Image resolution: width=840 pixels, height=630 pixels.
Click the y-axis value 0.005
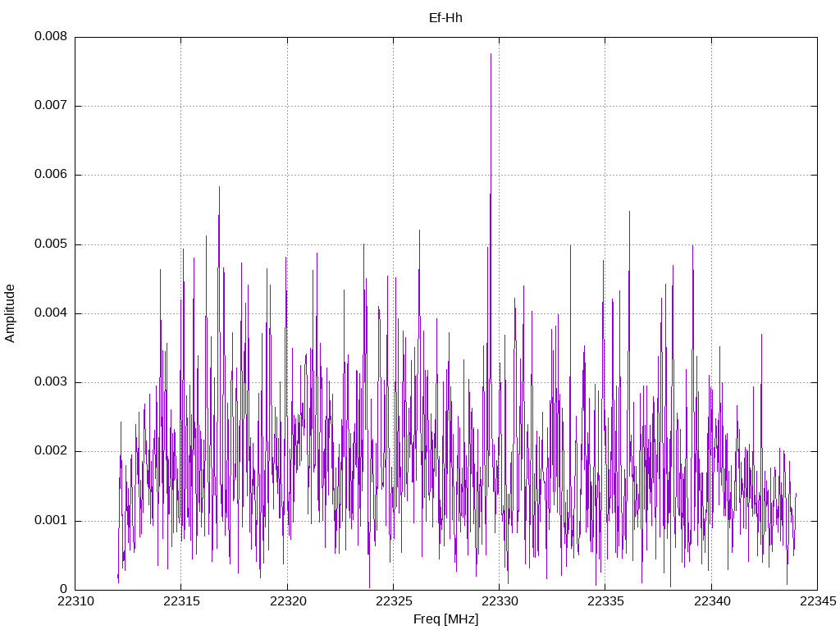(51, 244)
